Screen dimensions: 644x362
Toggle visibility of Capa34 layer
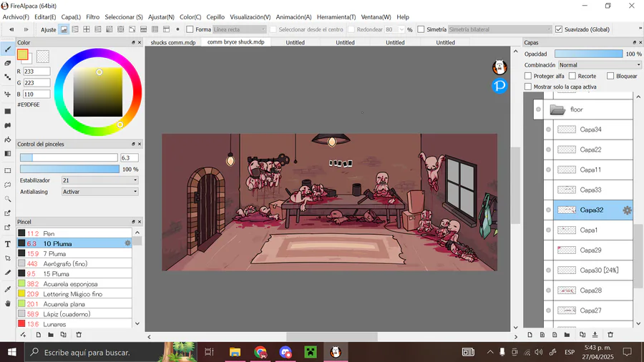point(548,129)
